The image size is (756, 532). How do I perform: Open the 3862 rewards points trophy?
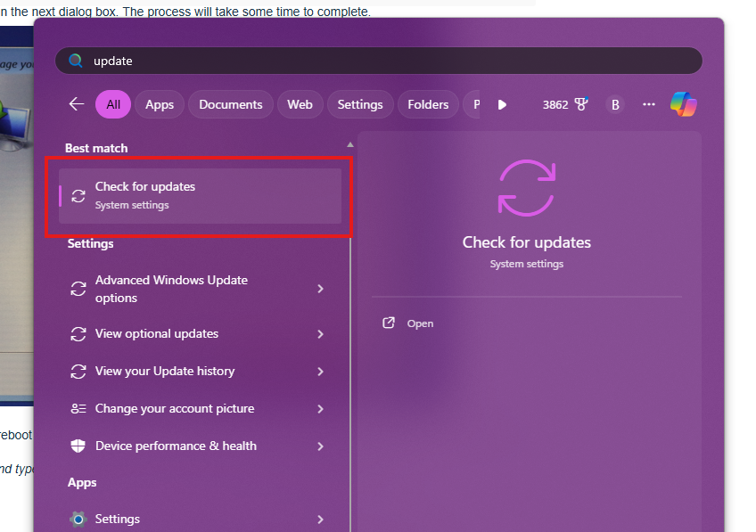tap(565, 104)
